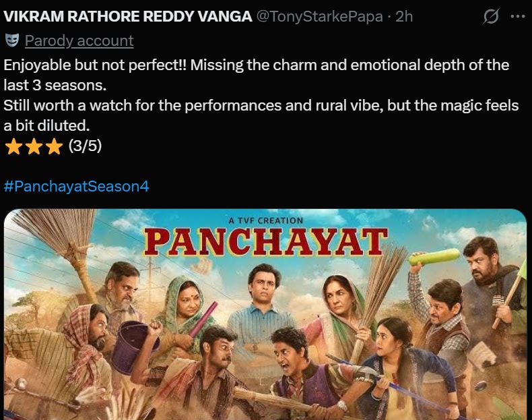This screenshot has width=532, height=420.
Task: Click the third gold star emoji
Action: click(x=55, y=147)
